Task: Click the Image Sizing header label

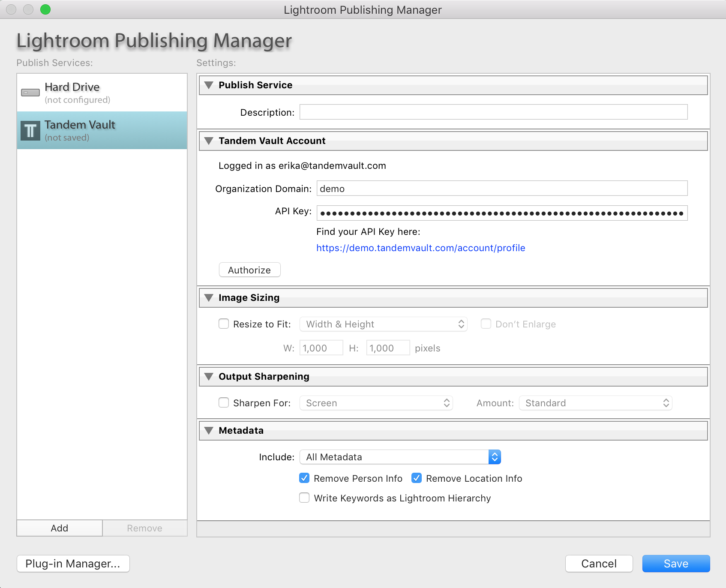Action: (x=249, y=297)
